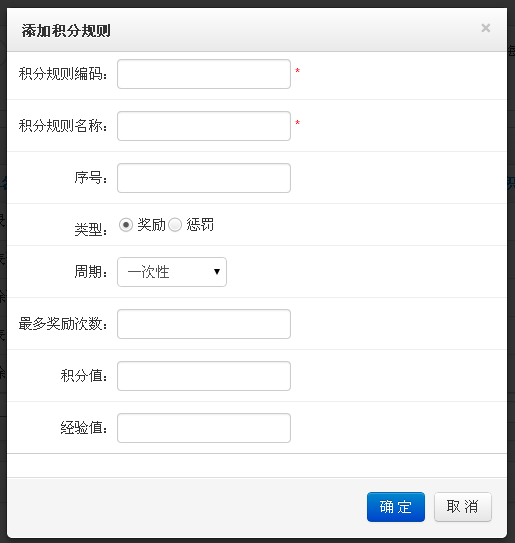Click the 周期 field label
This screenshot has width=515, height=543.
[90, 272]
